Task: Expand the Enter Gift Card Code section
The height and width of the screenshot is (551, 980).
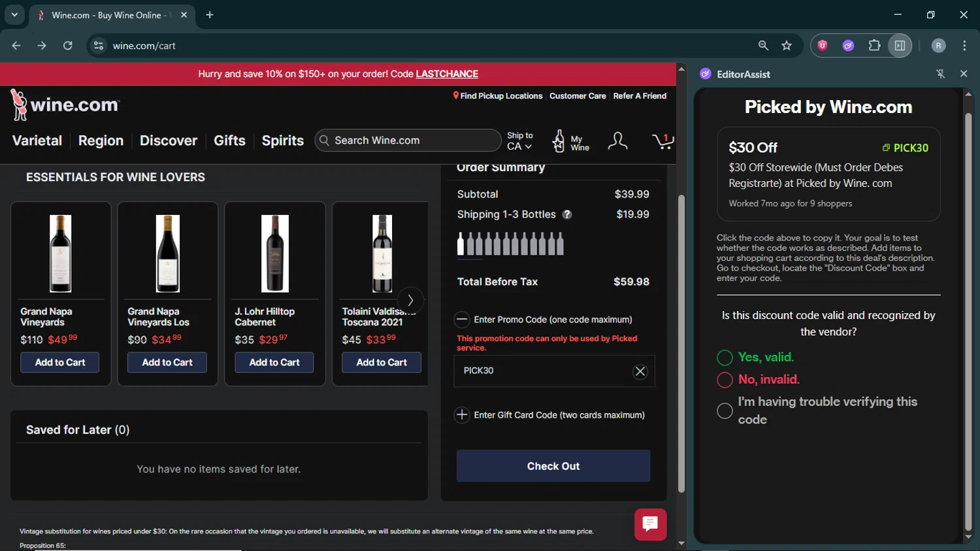Action: pos(462,415)
